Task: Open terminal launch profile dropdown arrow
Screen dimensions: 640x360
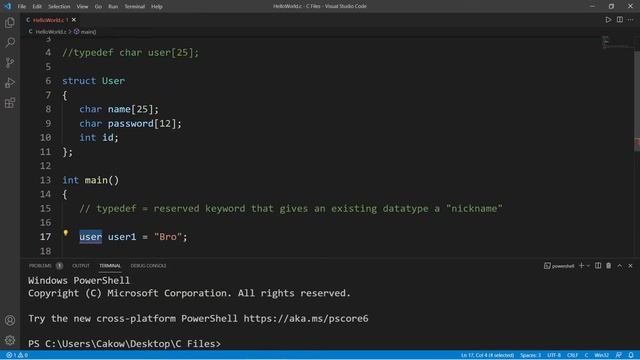Action: pos(588,266)
